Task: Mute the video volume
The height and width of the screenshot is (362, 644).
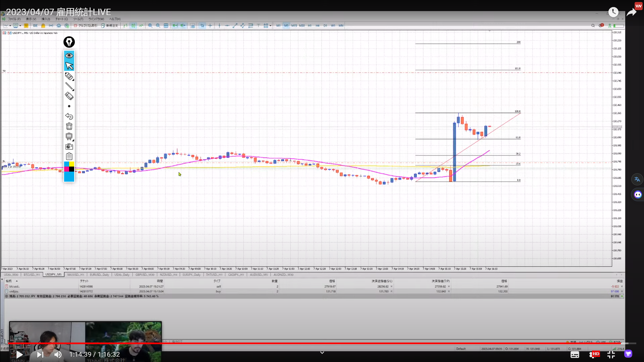Action: [58, 354]
